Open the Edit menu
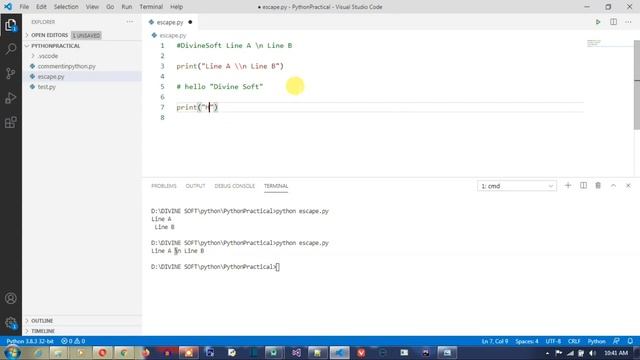This screenshot has width=640, height=360. click(41, 7)
